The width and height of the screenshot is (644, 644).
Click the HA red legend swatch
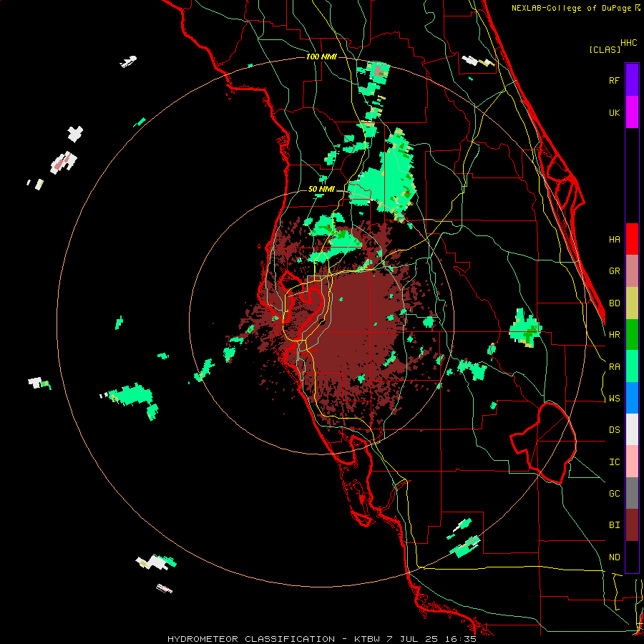click(x=632, y=239)
